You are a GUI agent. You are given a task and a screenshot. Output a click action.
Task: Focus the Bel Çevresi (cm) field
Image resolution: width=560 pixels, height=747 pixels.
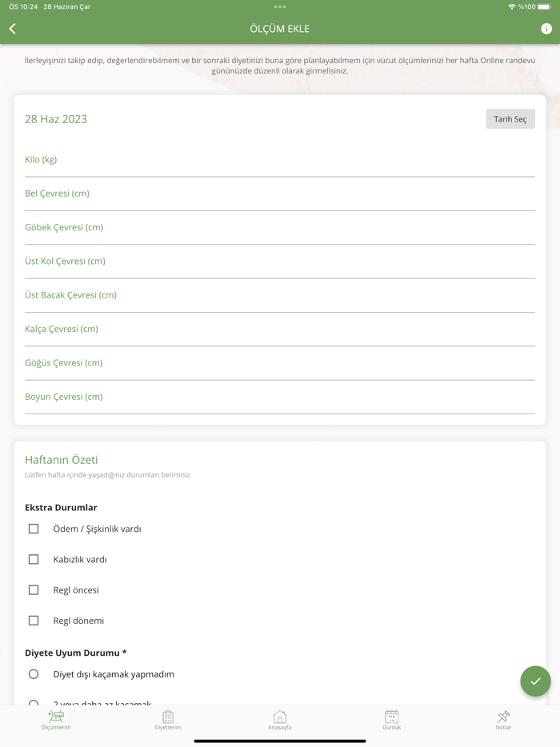click(279, 194)
